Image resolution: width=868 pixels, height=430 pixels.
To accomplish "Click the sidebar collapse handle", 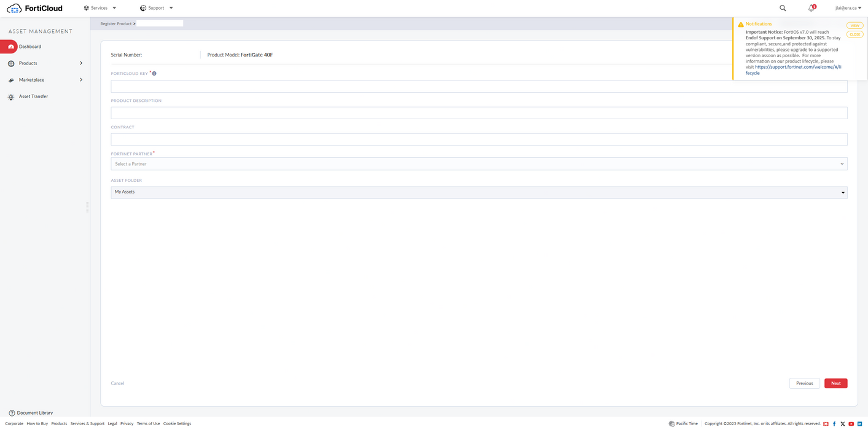I will click(87, 208).
